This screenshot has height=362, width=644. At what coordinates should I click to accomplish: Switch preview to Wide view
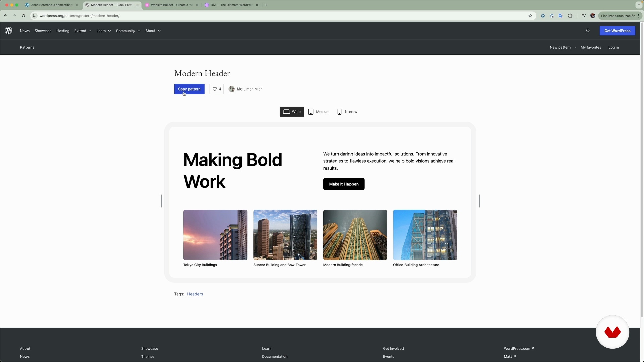click(x=291, y=112)
